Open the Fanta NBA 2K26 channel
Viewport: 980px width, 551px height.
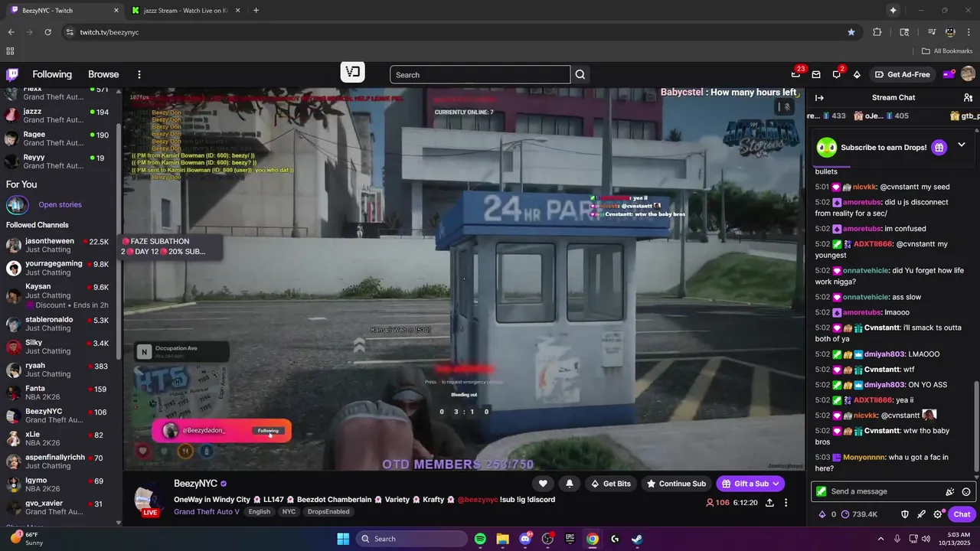click(x=60, y=393)
